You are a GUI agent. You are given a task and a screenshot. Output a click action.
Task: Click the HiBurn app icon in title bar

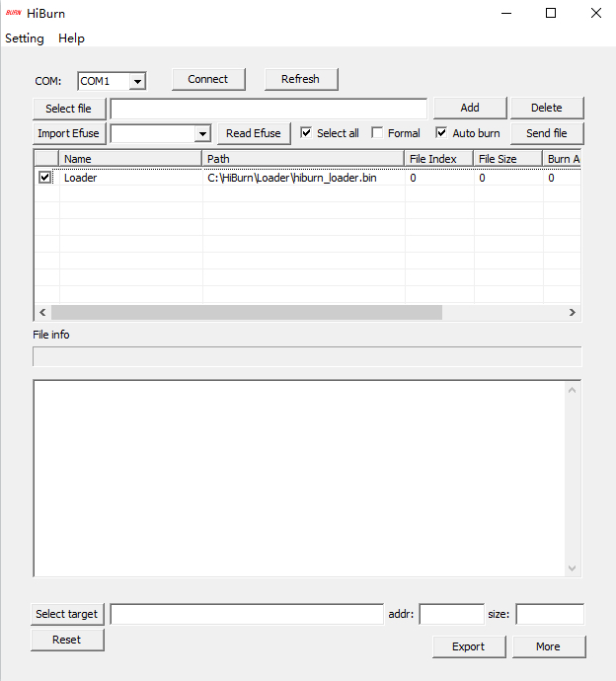pyautogui.click(x=13, y=14)
